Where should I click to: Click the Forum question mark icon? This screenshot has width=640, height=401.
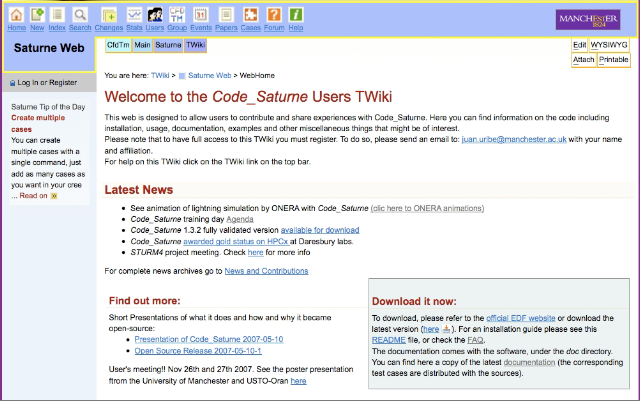pos(274,15)
